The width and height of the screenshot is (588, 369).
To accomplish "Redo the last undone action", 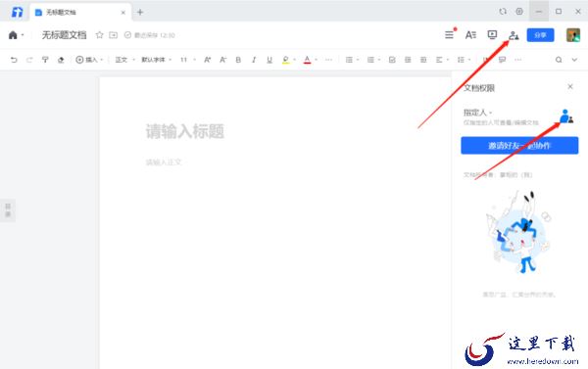I will 29,60.
